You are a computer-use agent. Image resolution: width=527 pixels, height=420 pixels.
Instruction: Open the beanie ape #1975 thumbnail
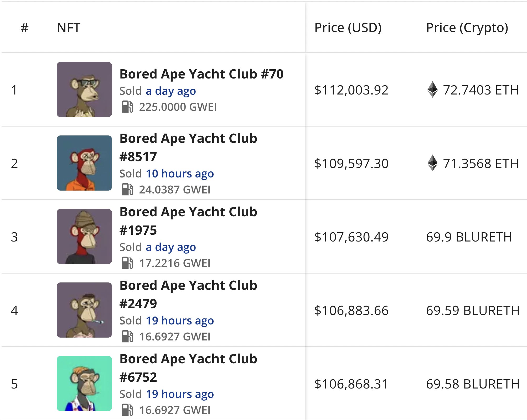point(84,237)
